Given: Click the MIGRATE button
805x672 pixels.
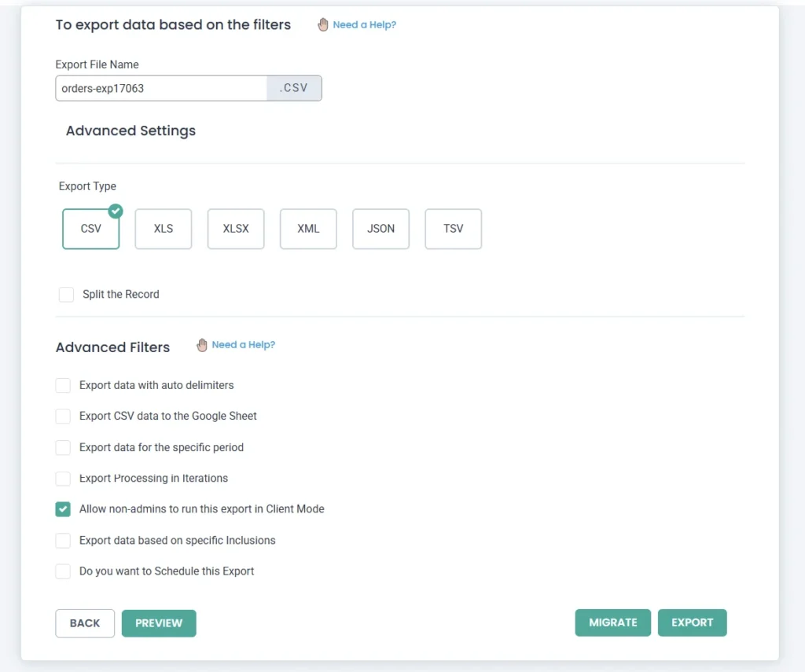Looking at the screenshot, I should (613, 622).
